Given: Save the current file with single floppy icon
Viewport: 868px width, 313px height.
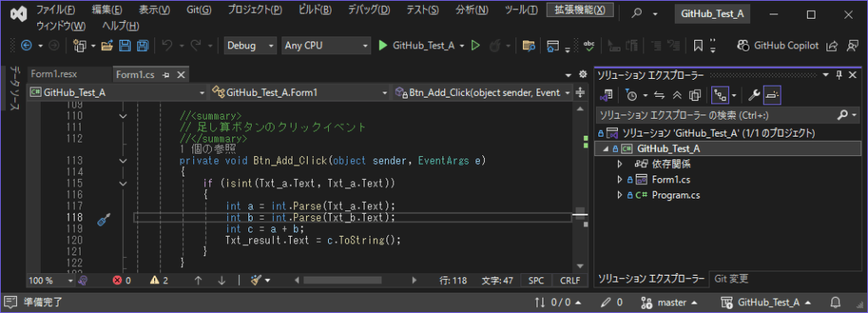Looking at the screenshot, I should tap(125, 46).
